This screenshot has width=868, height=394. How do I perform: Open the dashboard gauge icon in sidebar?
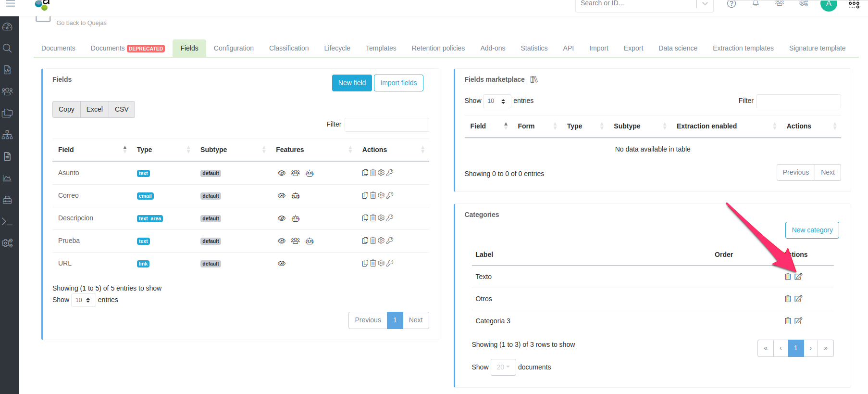coord(7,26)
